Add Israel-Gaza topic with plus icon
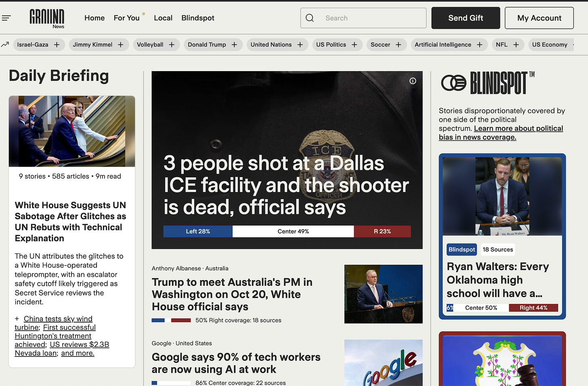The height and width of the screenshot is (386, 588). point(57,44)
